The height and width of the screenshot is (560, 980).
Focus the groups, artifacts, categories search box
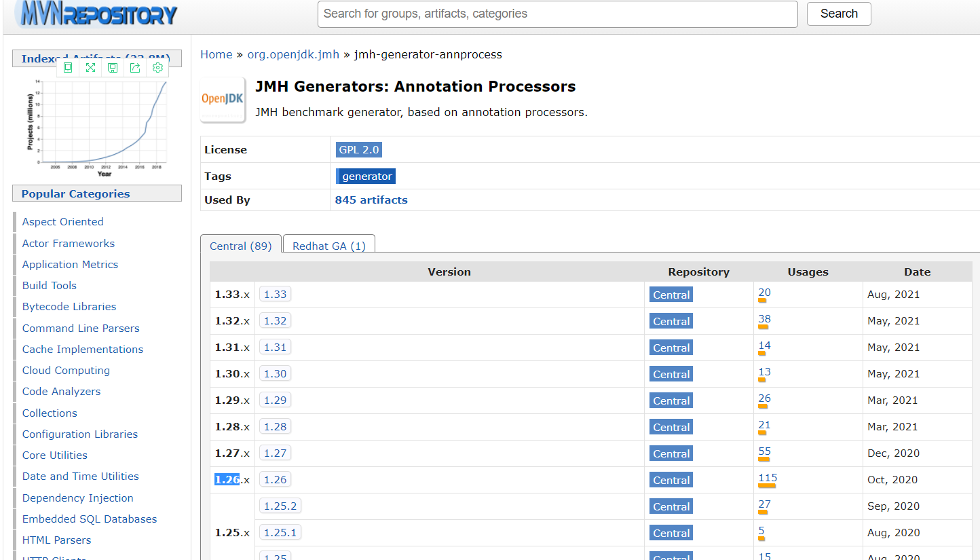click(557, 14)
